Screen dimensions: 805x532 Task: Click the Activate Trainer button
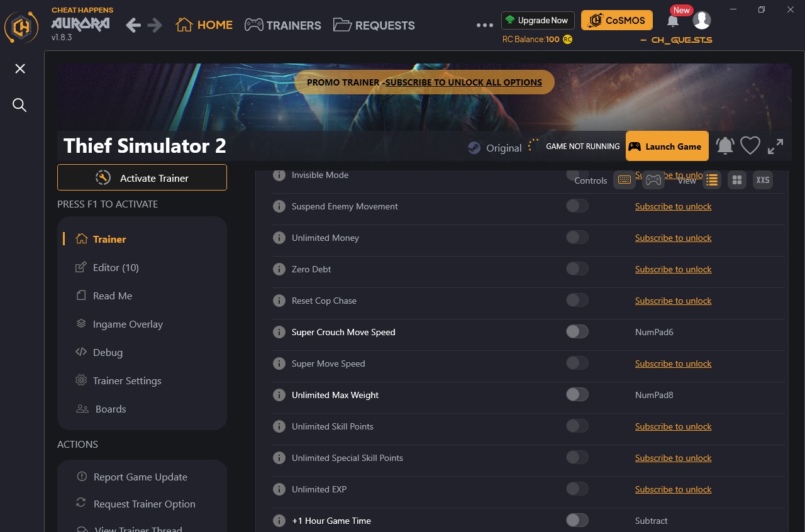tap(142, 177)
